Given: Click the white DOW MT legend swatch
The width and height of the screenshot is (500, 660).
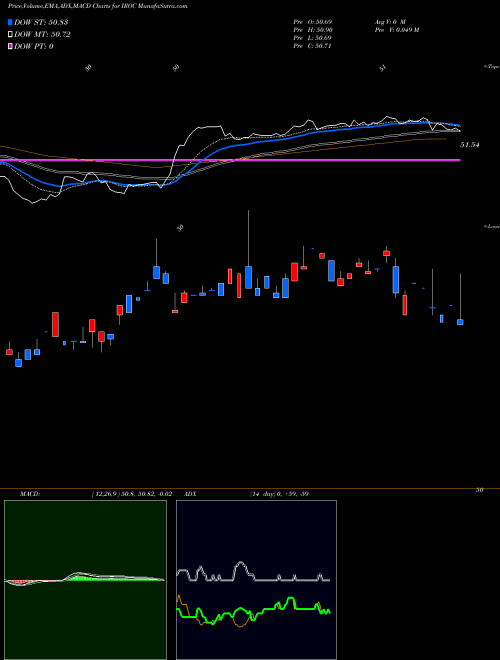Looking at the screenshot, I should (10, 34).
